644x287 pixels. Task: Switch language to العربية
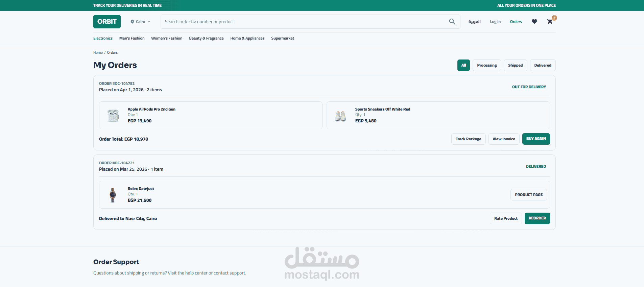click(474, 22)
